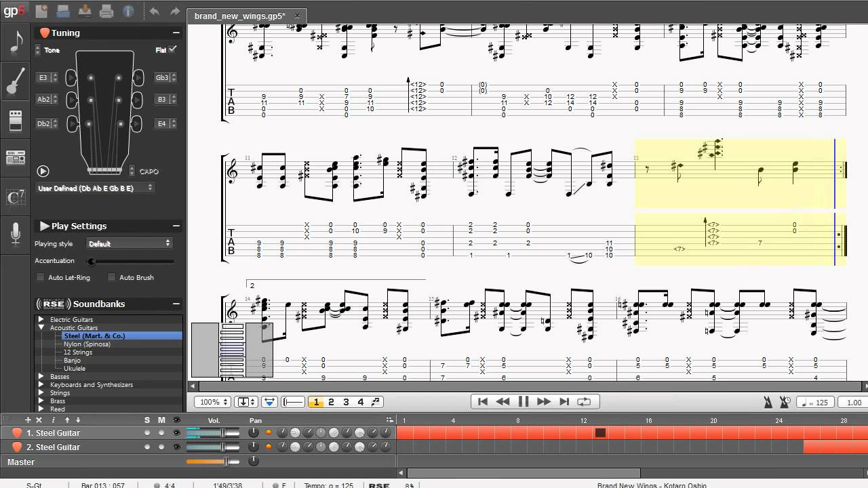
Task: Toggle the metronome
Action: point(768,402)
